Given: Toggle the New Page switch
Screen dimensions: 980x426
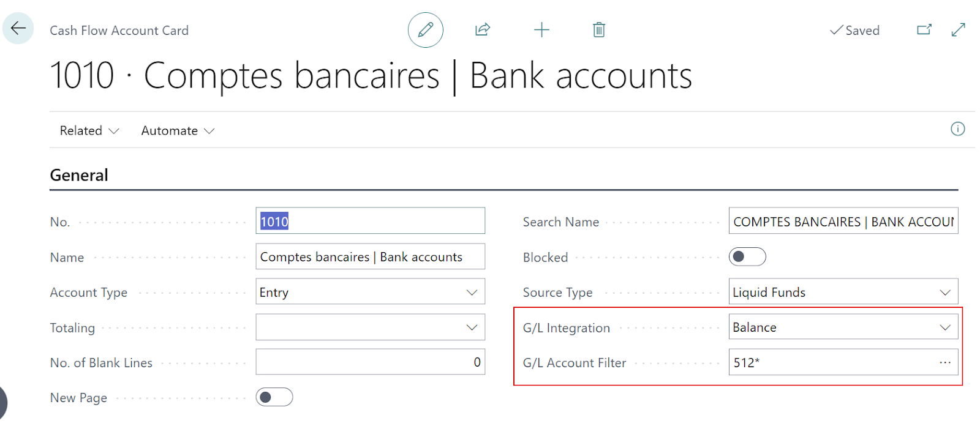Looking at the screenshot, I should coord(274,398).
